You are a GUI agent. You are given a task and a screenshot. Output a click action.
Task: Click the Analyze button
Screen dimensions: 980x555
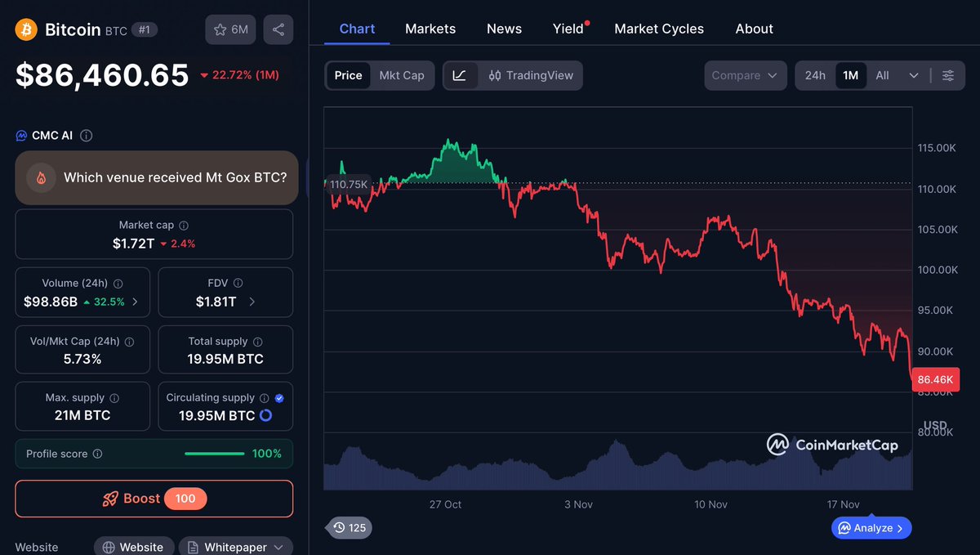click(871, 527)
